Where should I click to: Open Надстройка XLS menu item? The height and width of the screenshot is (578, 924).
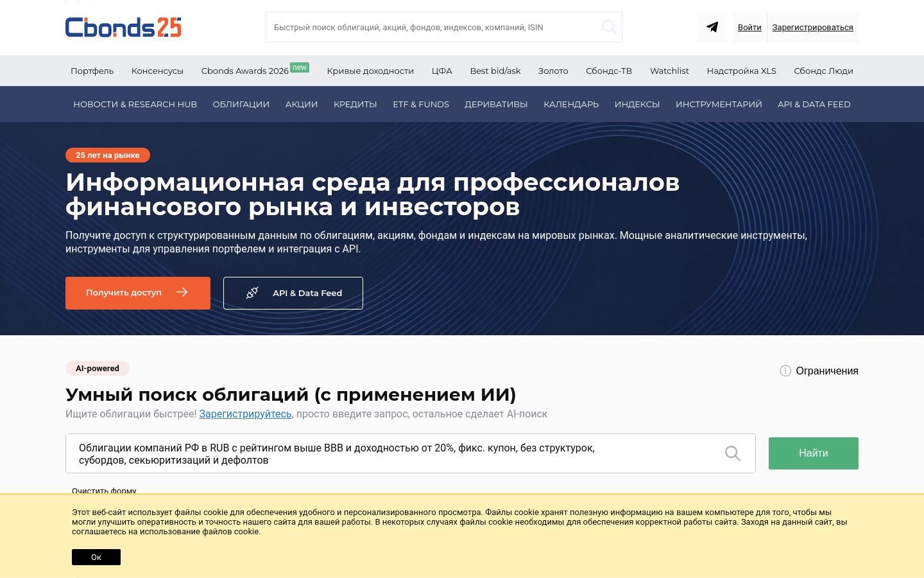[x=741, y=71]
